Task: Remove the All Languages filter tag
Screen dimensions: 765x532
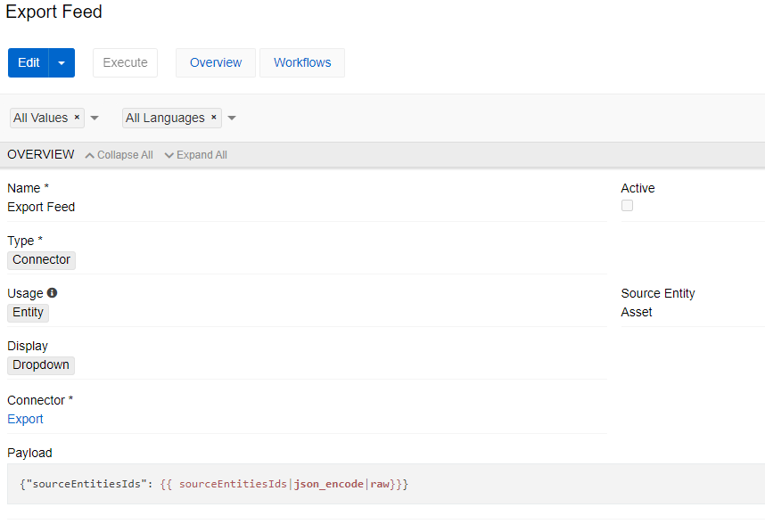Action: (213, 118)
